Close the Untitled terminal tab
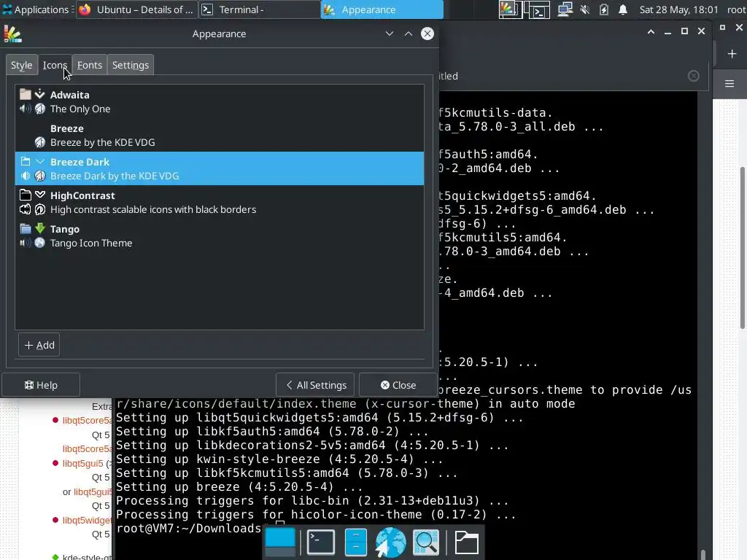This screenshot has width=747, height=560. tap(694, 76)
